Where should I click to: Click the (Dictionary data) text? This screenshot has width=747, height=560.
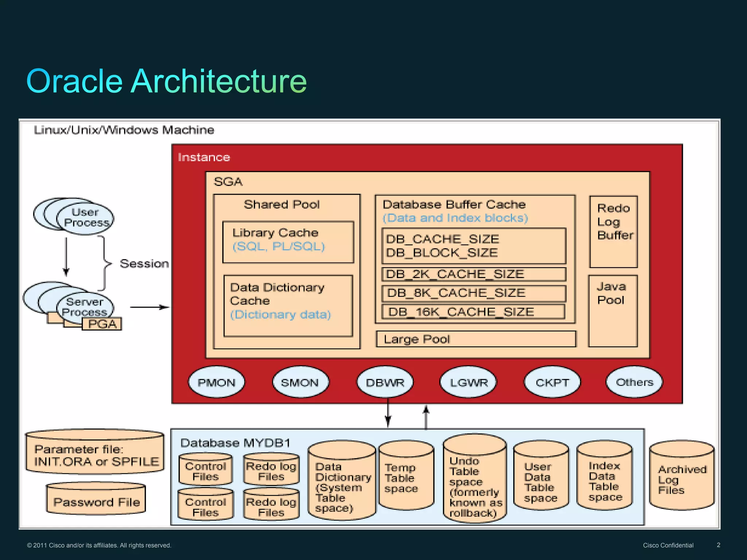(x=280, y=315)
